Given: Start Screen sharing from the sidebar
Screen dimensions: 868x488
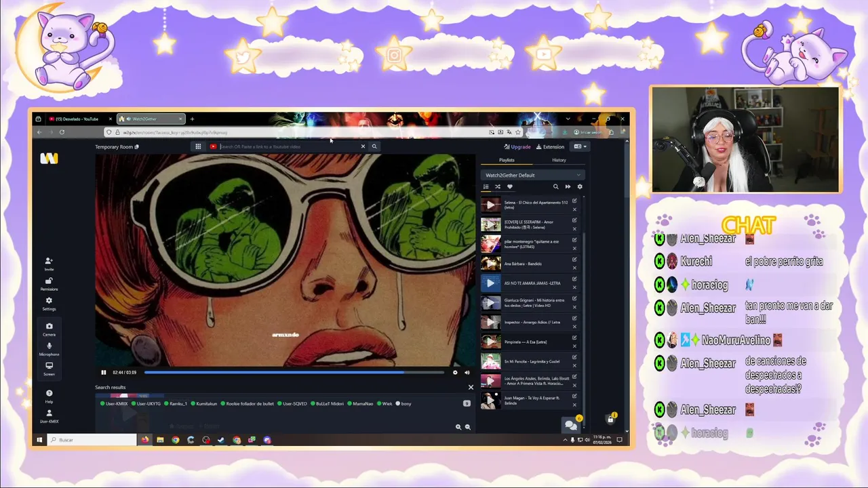Looking at the screenshot, I should click(x=49, y=368).
